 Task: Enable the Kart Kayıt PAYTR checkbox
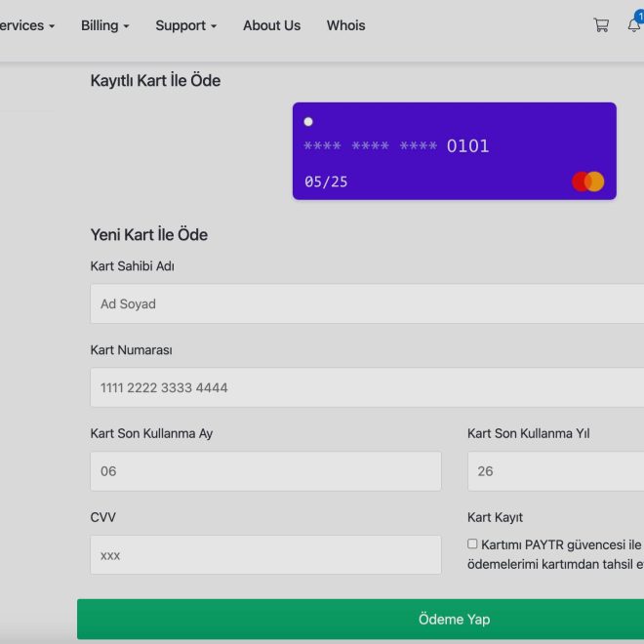coord(472,543)
